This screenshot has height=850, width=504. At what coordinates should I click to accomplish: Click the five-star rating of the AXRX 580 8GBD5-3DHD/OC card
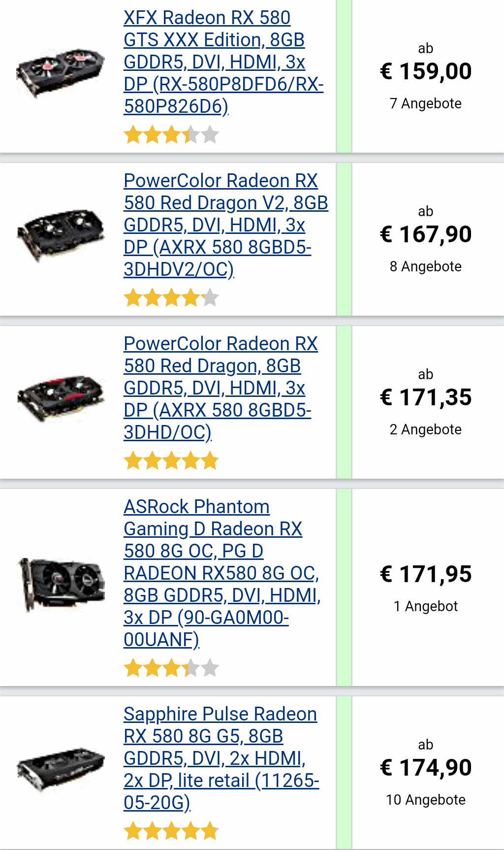(171, 461)
